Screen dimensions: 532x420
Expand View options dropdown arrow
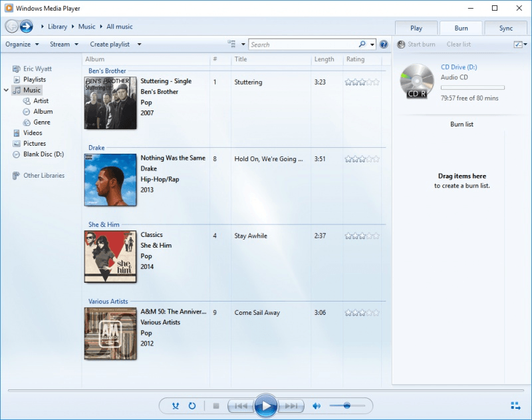[x=243, y=45]
